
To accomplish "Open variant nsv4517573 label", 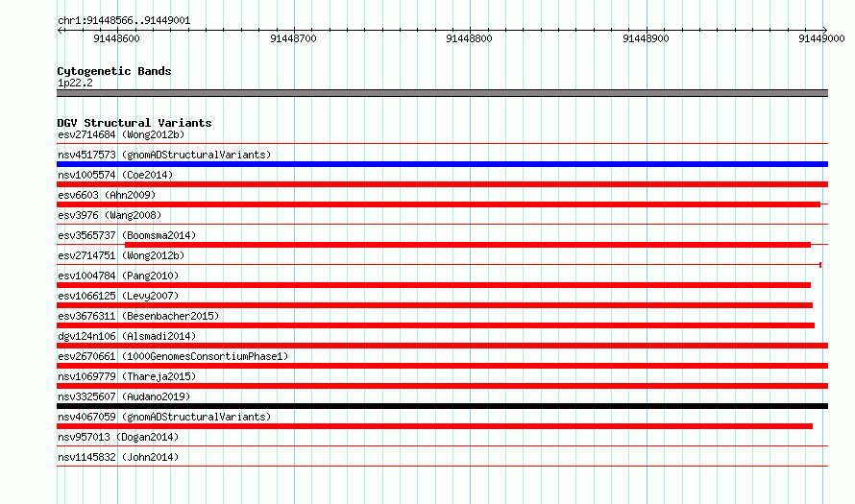I will tap(164, 155).
